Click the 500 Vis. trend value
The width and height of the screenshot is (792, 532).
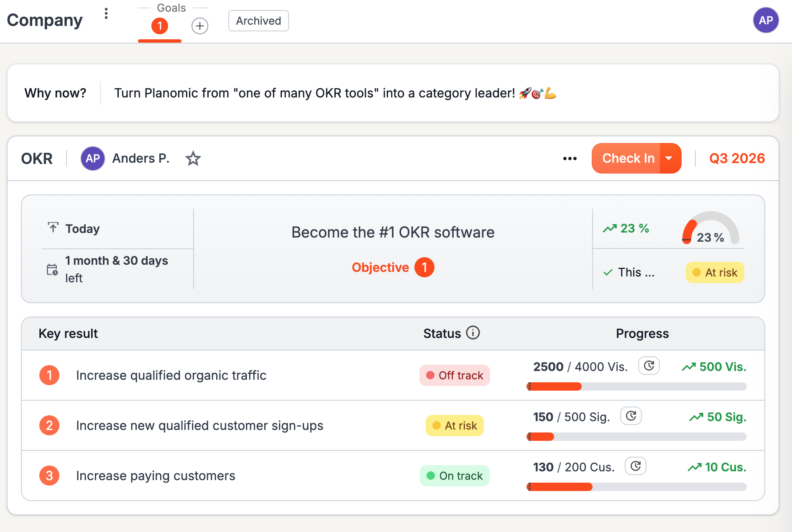[714, 367]
